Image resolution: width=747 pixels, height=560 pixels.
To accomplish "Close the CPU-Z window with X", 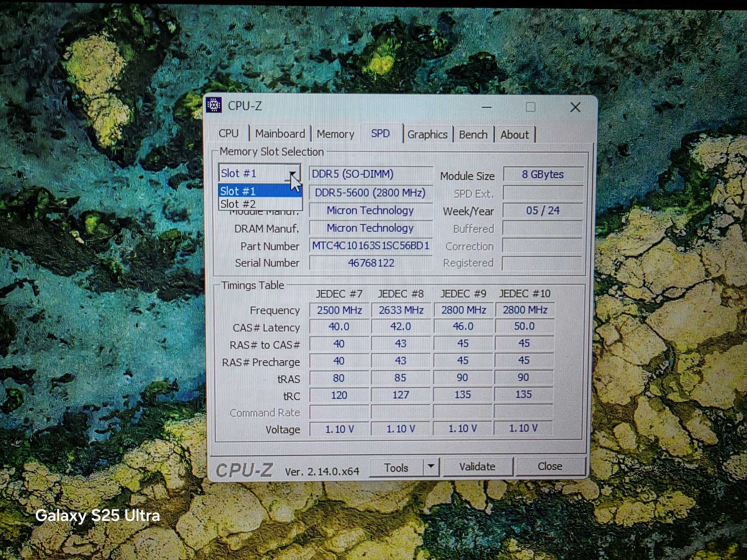I will click(576, 108).
